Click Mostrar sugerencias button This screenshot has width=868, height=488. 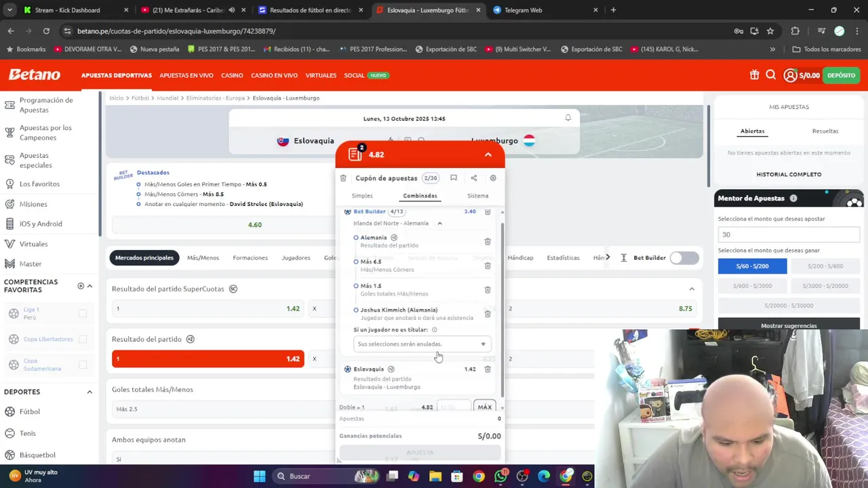tap(789, 325)
